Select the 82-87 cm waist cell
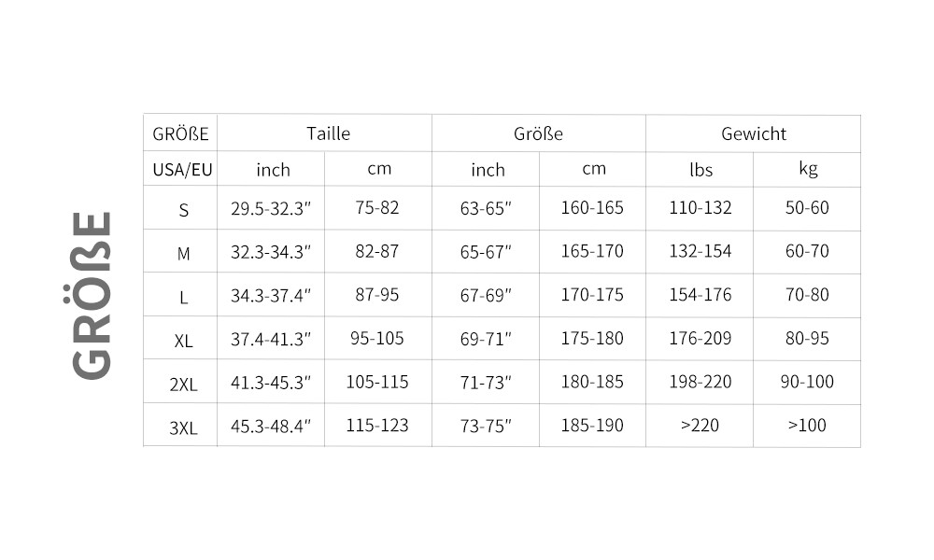The height and width of the screenshot is (560, 934). pyautogui.click(x=377, y=251)
